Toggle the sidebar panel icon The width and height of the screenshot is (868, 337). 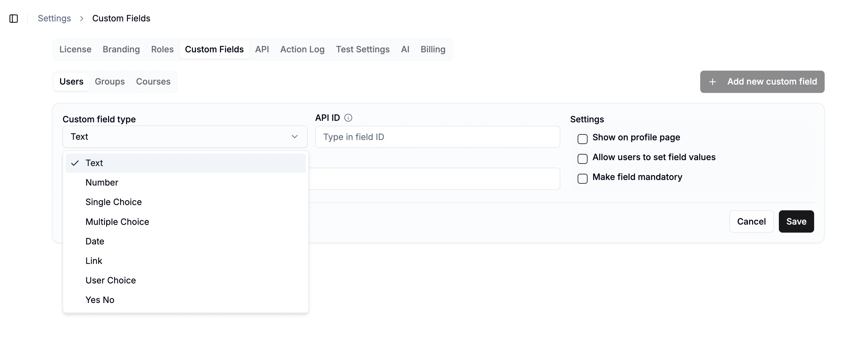[x=14, y=19]
